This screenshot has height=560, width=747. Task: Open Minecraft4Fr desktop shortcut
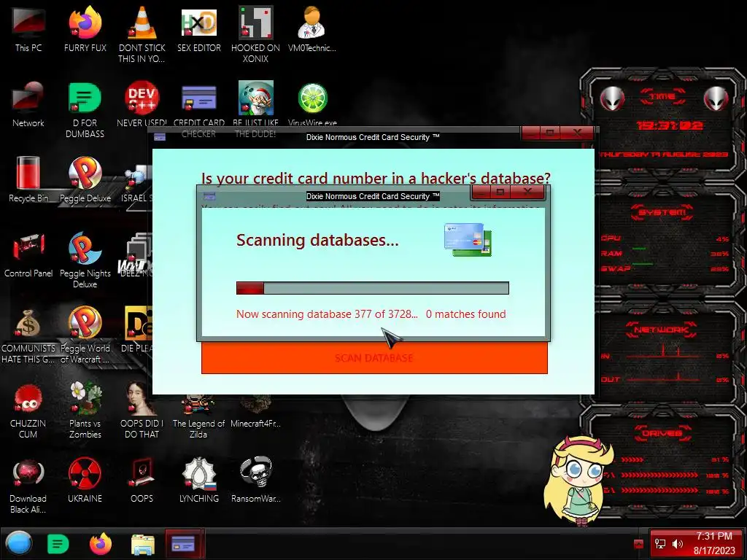pos(256,415)
